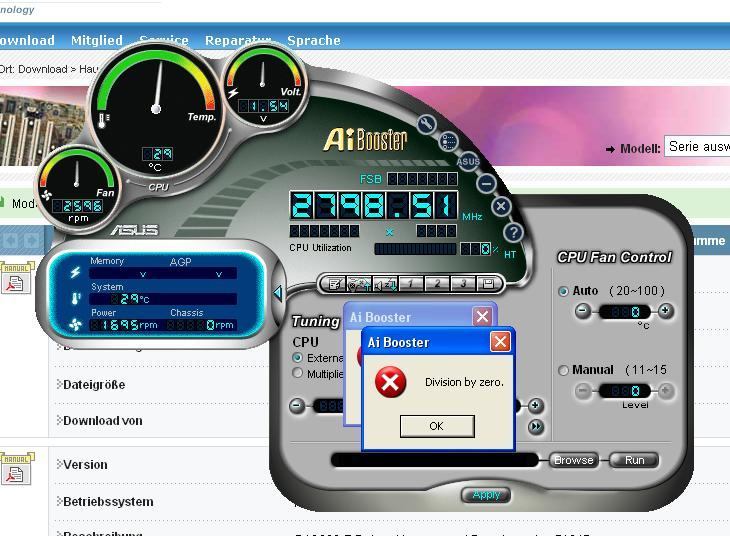Click the overclock boost toolbar icon
Image resolution: width=730 pixels, height=536 pixels.
pos(359,284)
